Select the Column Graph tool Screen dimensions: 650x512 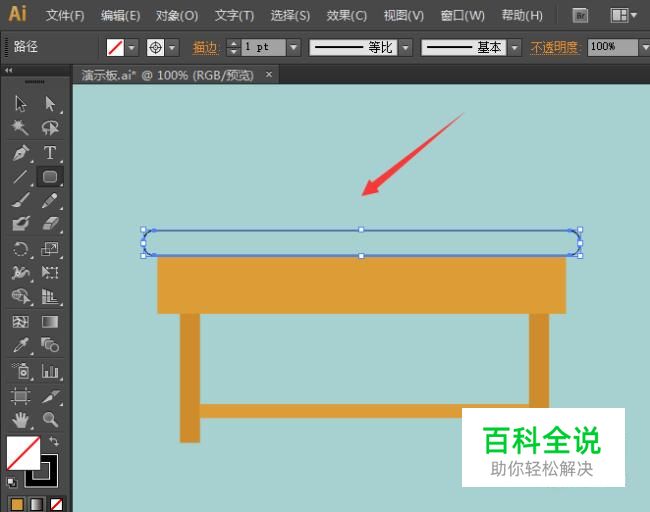pyautogui.click(x=50, y=371)
